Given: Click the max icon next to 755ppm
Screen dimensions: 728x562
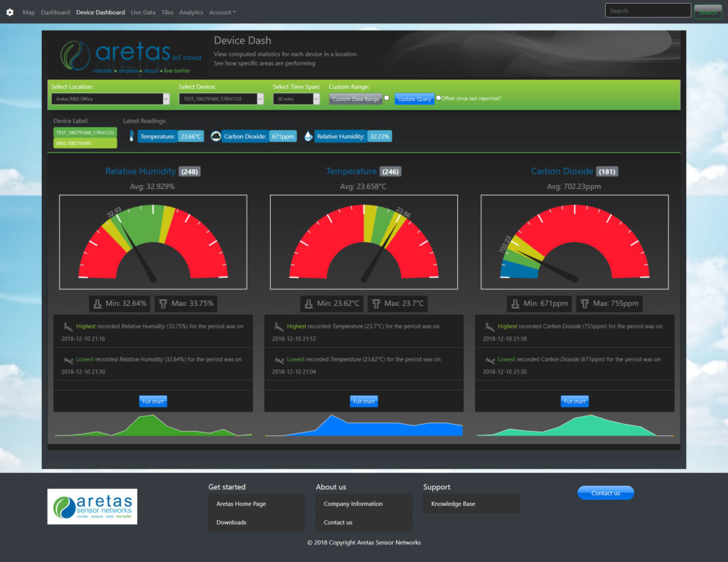Looking at the screenshot, I should click(x=584, y=304).
